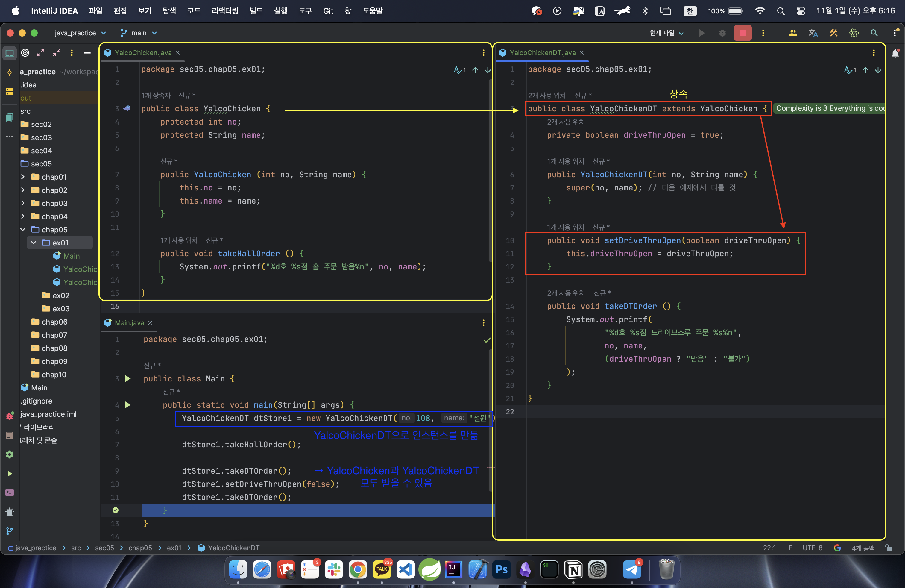Click the Stop button in top toolbar
Viewport: 905px width, 588px height.
pyautogui.click(x=742, y=33)
